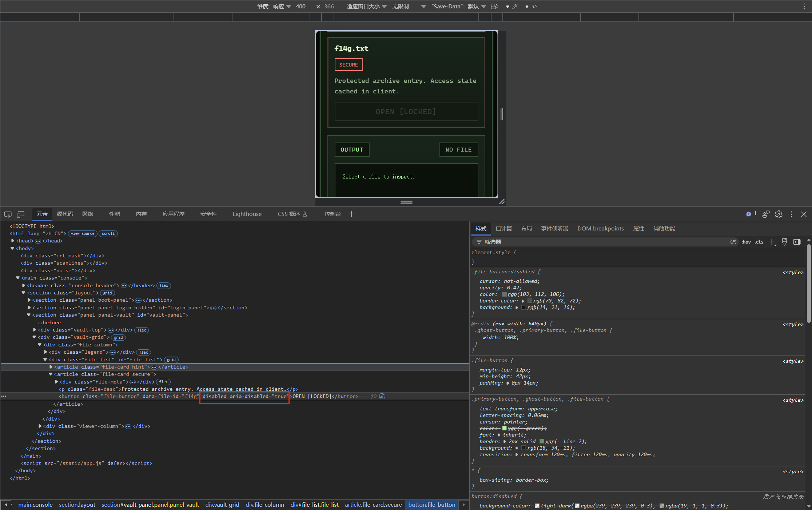812x510 pixels.
Task: Toggle the computed styles sidebar icon
Action: click(797, 242)
